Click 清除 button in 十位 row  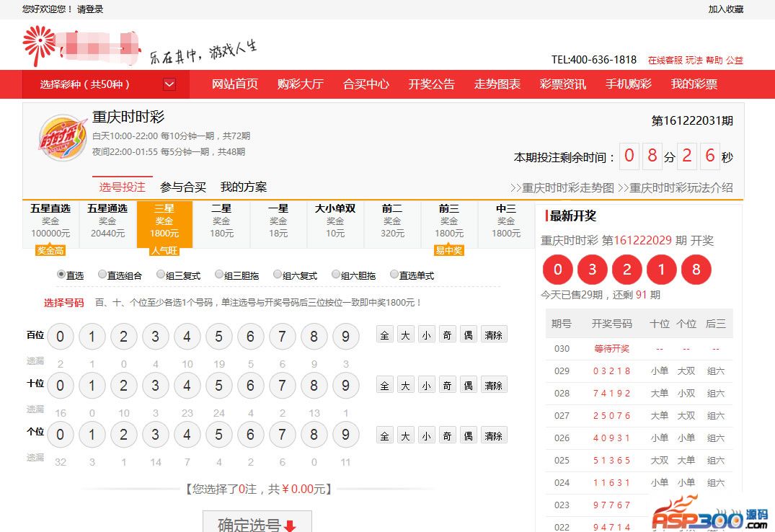click(x=494, y=385)
